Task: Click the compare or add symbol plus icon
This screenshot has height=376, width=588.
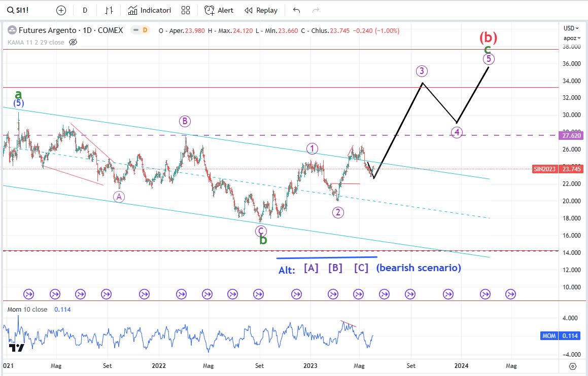Action: 61,10
